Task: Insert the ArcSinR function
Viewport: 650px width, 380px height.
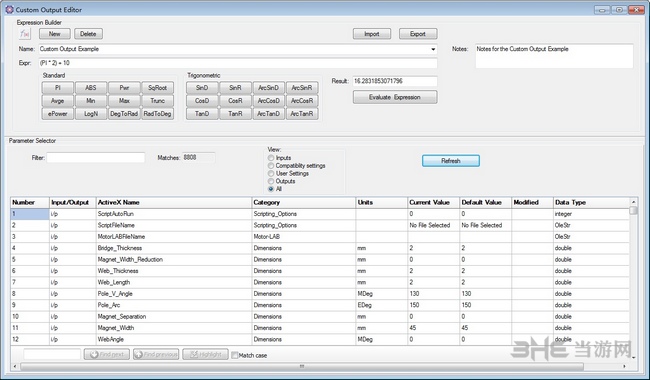Action: pyautogui.click(x=302, y=88)
